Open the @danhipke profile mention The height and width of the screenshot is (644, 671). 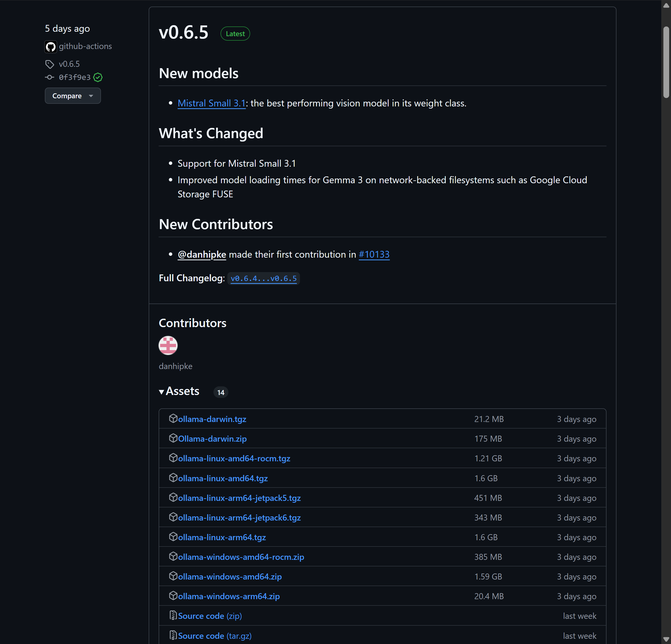[202, 255]
